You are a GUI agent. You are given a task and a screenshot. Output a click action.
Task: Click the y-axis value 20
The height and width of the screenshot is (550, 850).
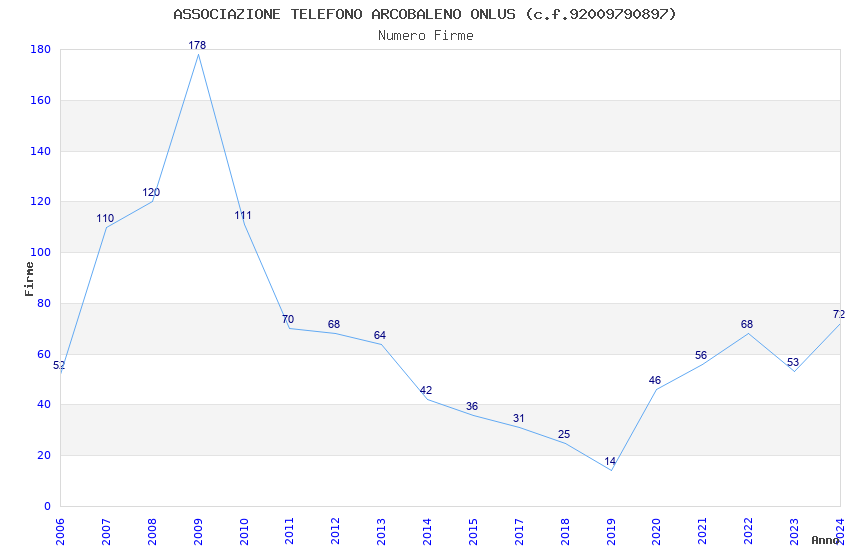click(x=43, y=456)
